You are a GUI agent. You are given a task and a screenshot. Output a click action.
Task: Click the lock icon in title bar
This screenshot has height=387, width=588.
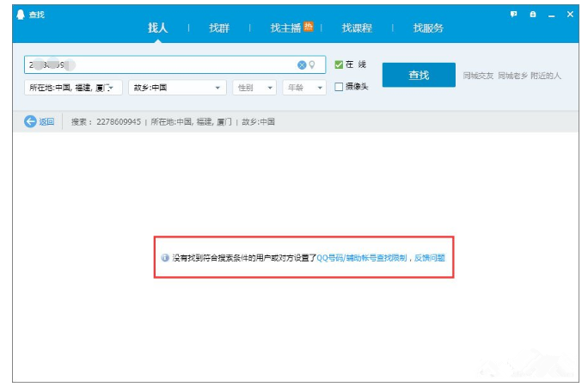coord(533,15)
